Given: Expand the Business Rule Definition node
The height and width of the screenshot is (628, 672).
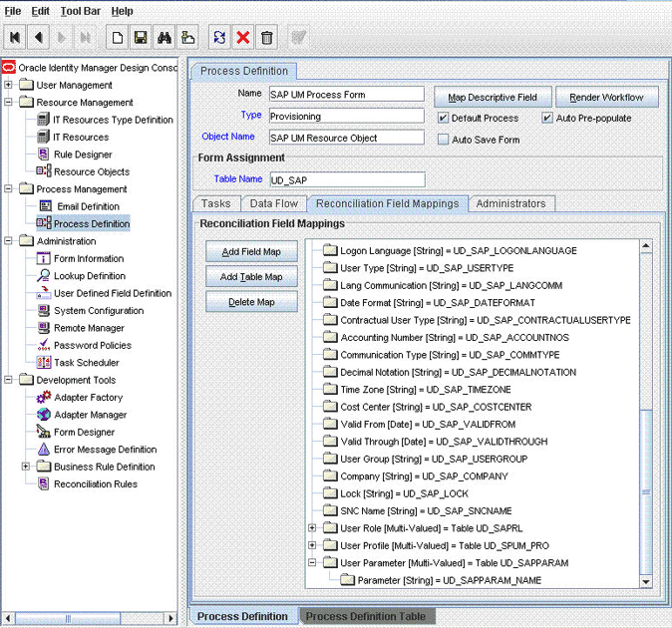Looking at the screenshot, I should coord(26,467).
